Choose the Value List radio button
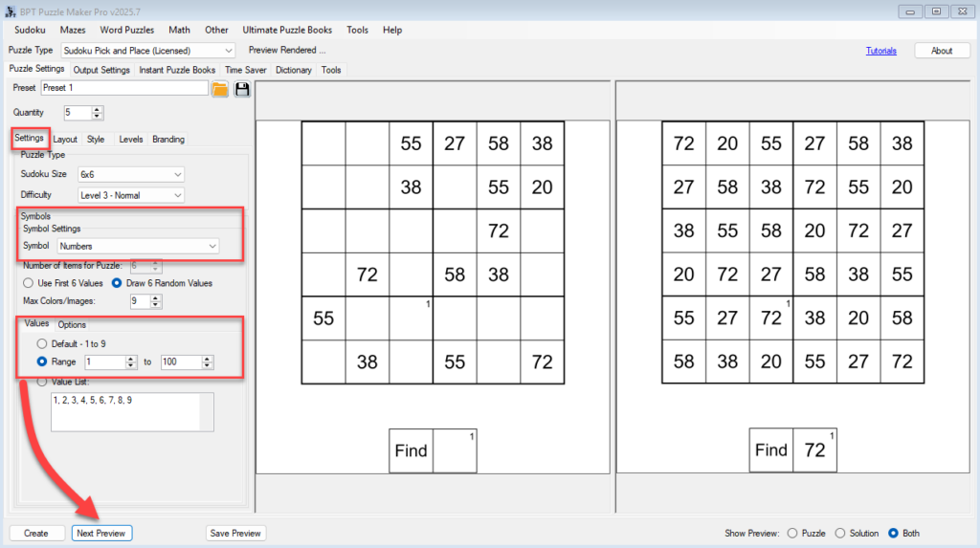This screenshot has width=980, height=548. [x=41, y=382]
